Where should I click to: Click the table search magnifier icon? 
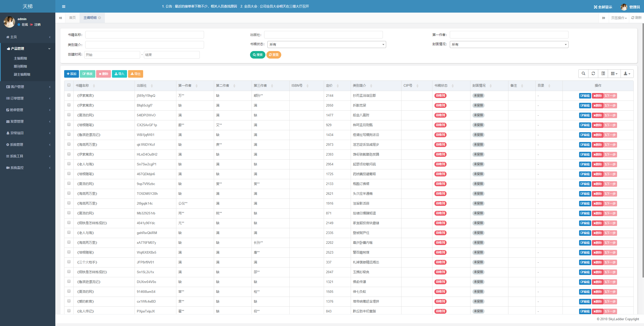[x=583, y=74]
